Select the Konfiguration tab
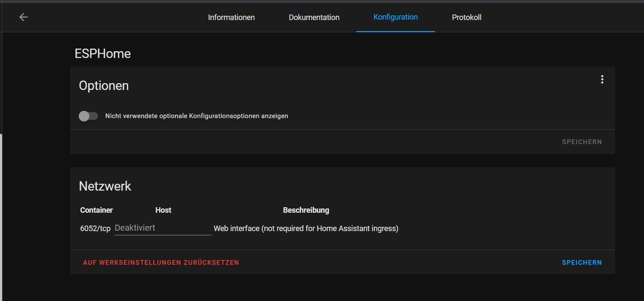 (x=395, y=17)
